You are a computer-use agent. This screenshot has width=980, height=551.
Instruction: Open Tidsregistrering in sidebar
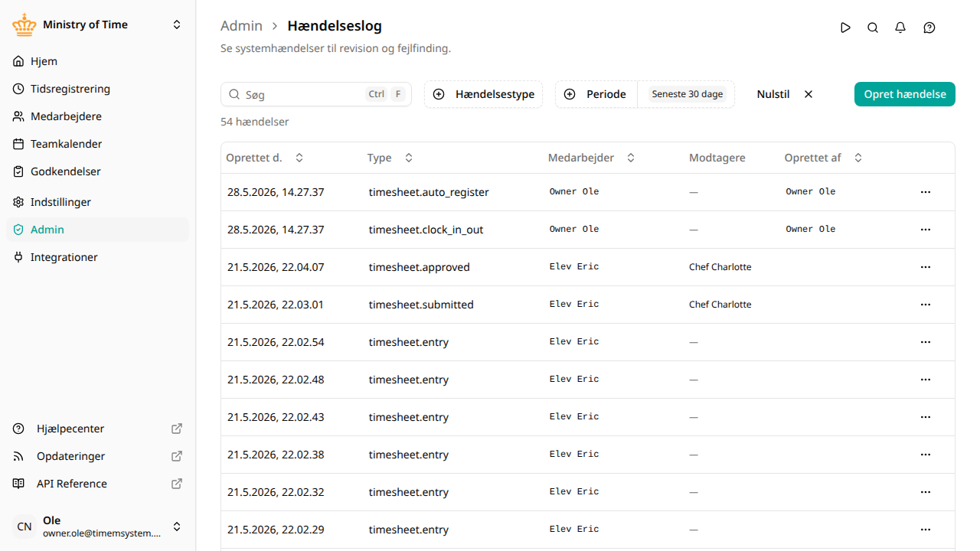point(97,89)
